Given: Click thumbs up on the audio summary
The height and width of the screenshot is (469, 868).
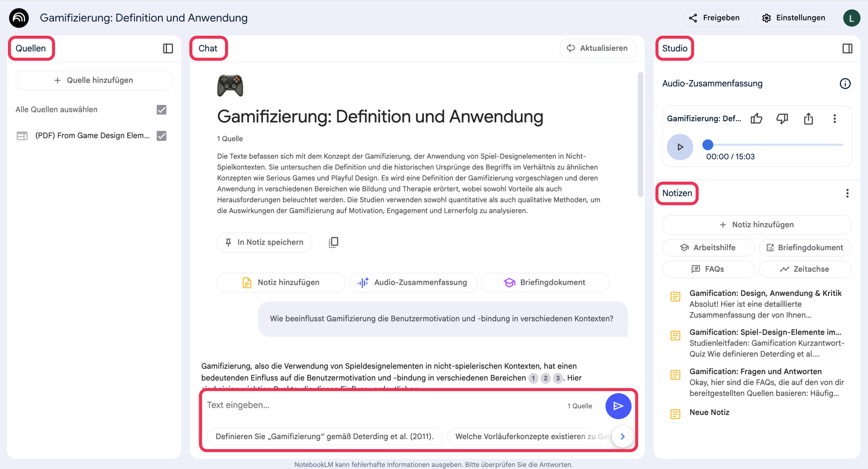Looking at the screenshot, I should tap(756, 119).
